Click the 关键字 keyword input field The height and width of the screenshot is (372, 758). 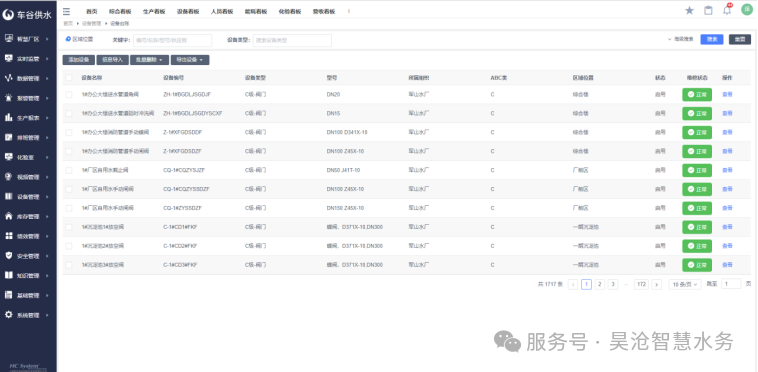(173, 41)
